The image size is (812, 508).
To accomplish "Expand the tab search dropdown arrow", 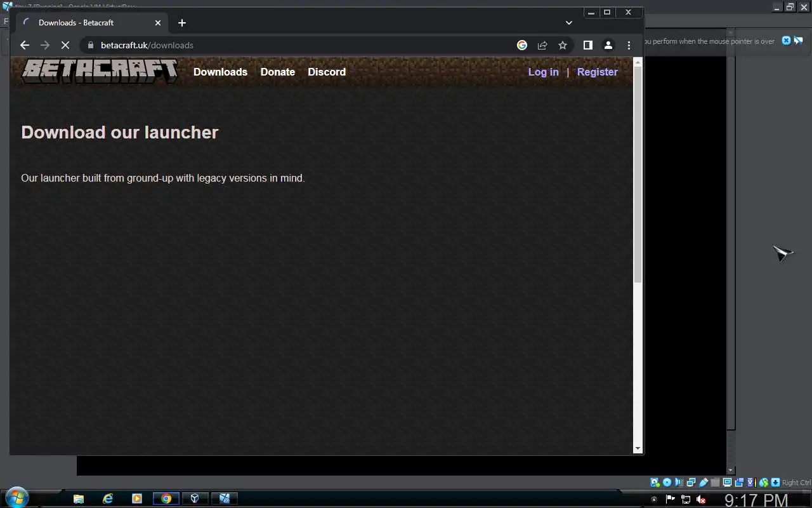I will point(569,23).
